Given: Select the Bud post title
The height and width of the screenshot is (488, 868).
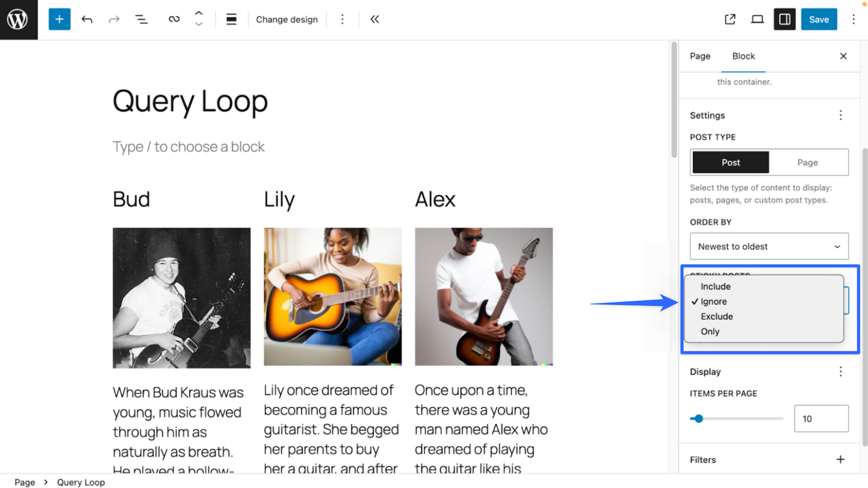Looking at the screenshot, I should pos(131,199).
